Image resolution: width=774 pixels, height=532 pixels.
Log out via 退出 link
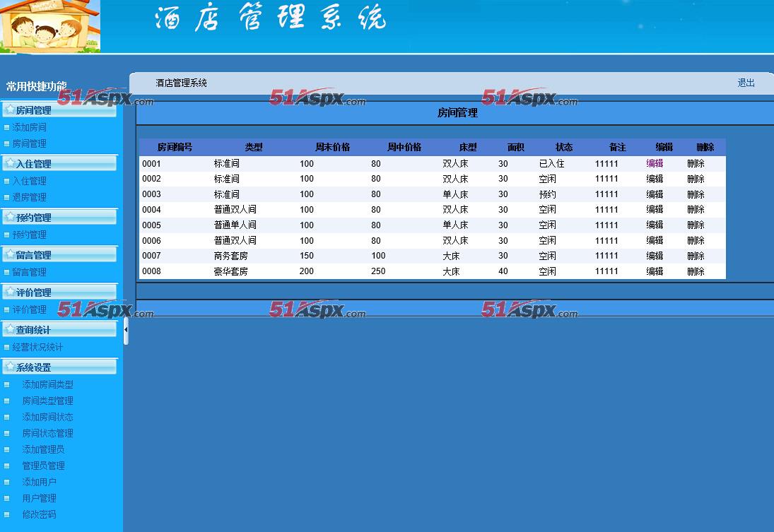click(x=746, y=83)
